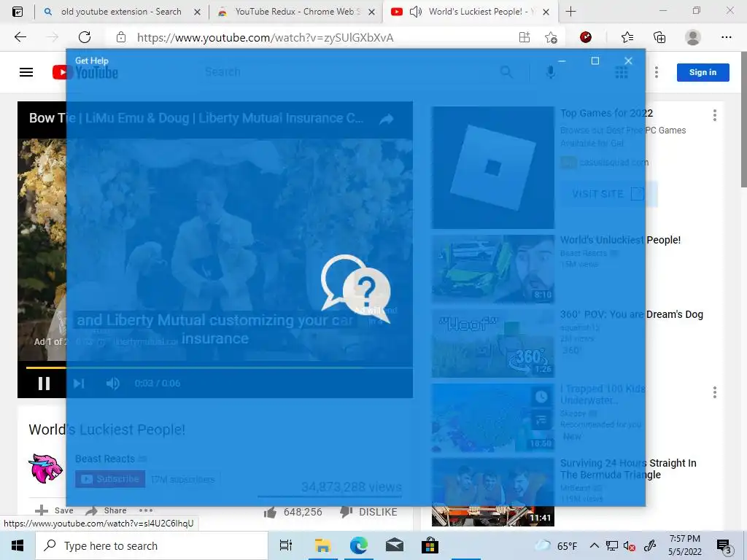This screenshot has width=747, height=560.
Task: Open Microsoft Edge from the taskbar
Action: click(x=358, y=545)
